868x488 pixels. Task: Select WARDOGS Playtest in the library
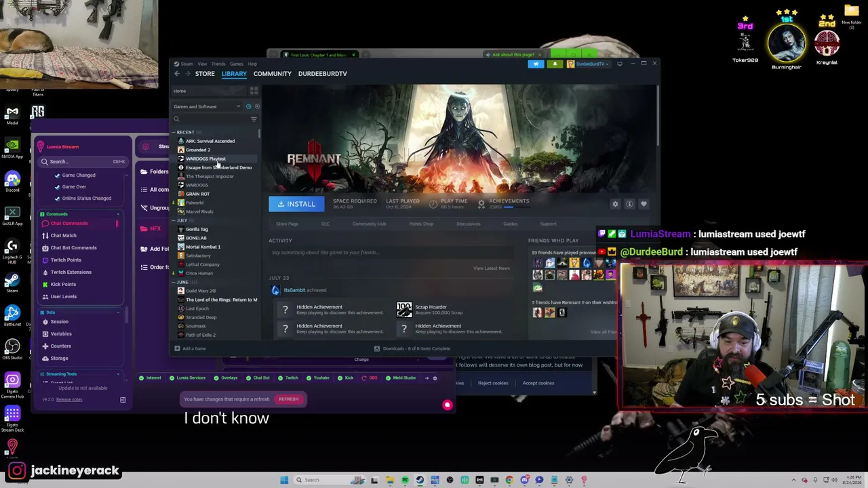[205, 159]
